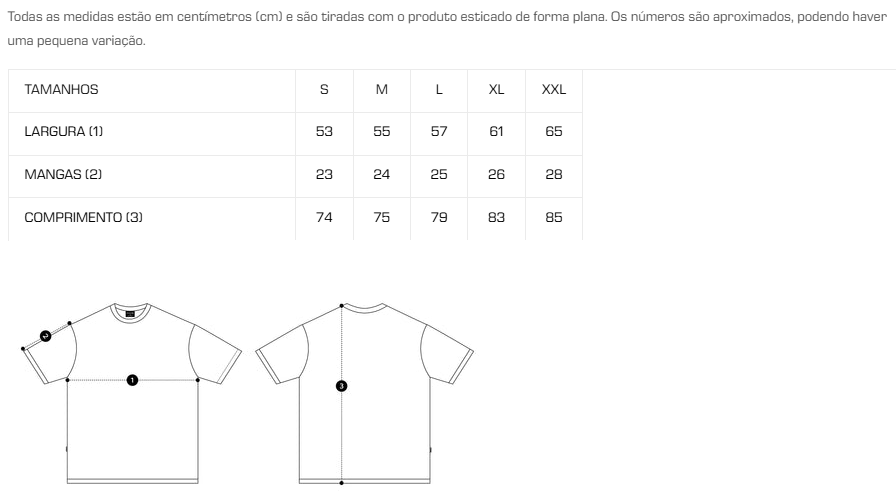The width and height of the screenshot is (896, 497).
Task: Click the XXL size column header
Action: pos(554,90)
